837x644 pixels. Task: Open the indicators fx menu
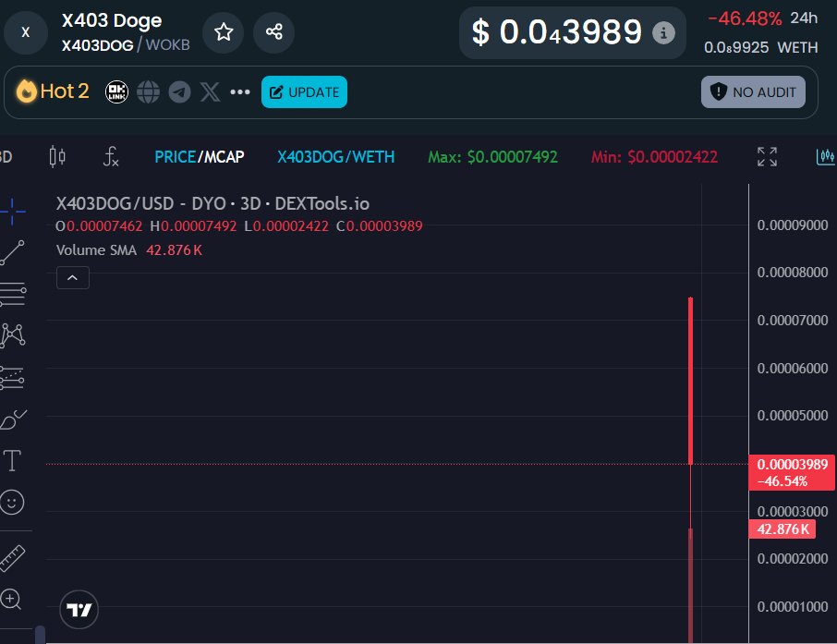[x=111, y=156]
